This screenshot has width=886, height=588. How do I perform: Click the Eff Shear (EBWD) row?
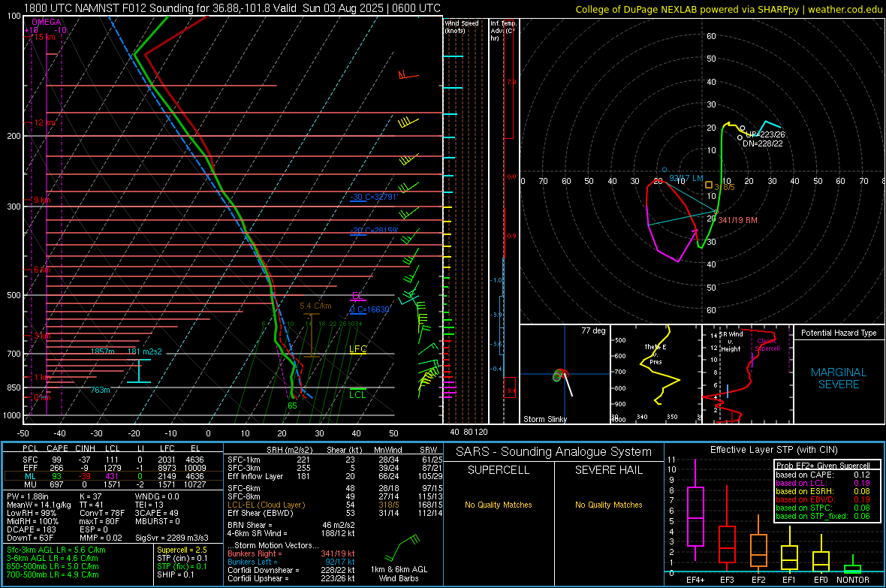[x=335, y=513]
